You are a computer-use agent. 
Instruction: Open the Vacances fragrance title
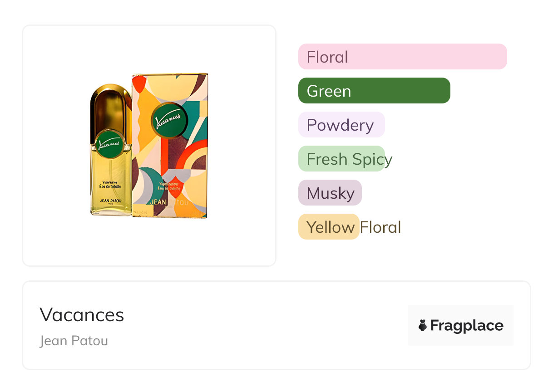(82, 314)
